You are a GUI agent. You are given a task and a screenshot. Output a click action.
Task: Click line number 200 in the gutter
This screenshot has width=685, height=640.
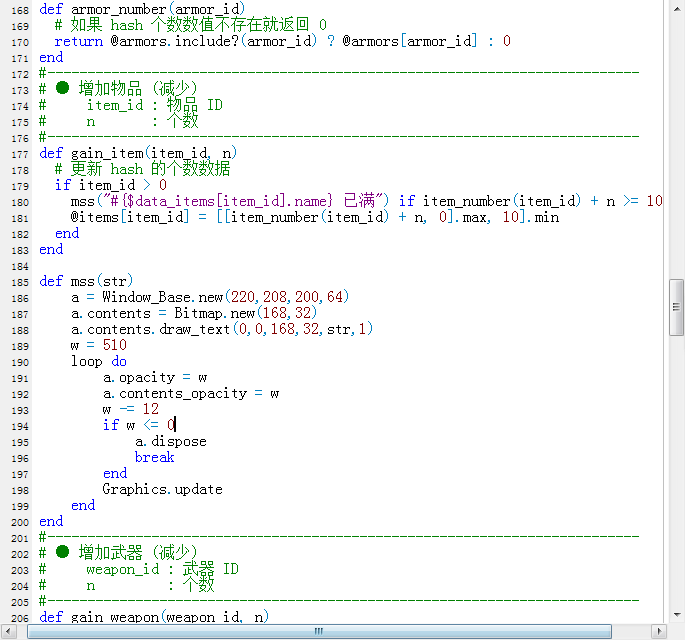[x=20, y=522]
